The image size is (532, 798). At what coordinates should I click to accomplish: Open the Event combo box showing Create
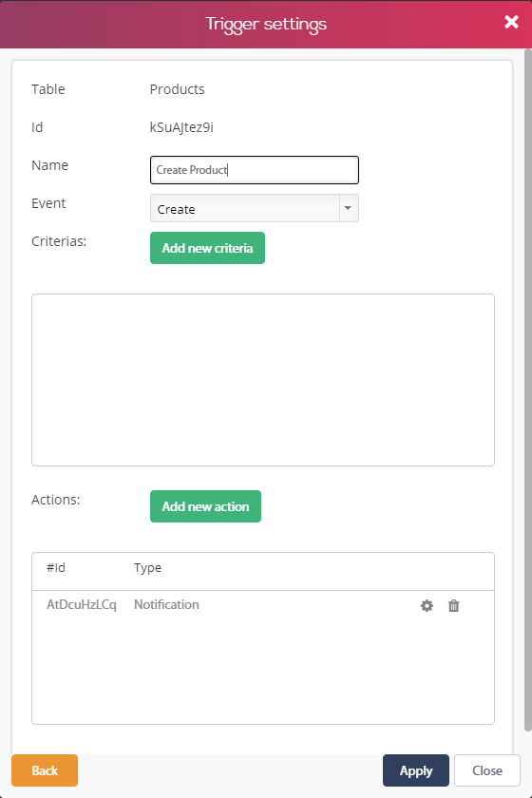(x=254, y=208)
